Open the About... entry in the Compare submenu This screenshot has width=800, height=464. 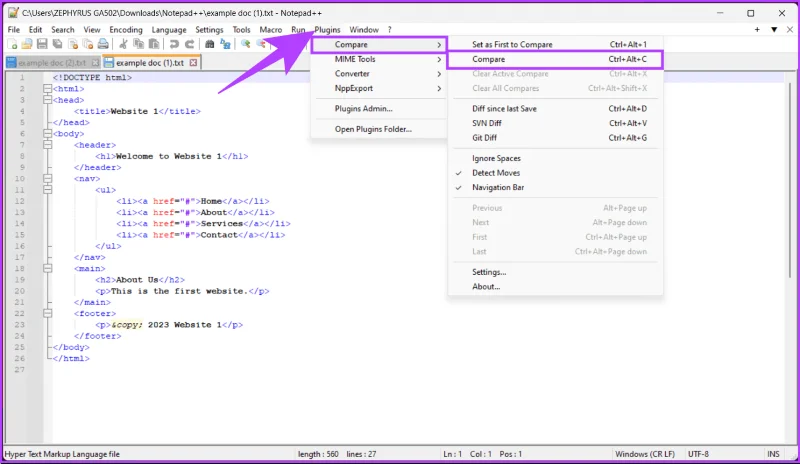[x=555, y=287]
